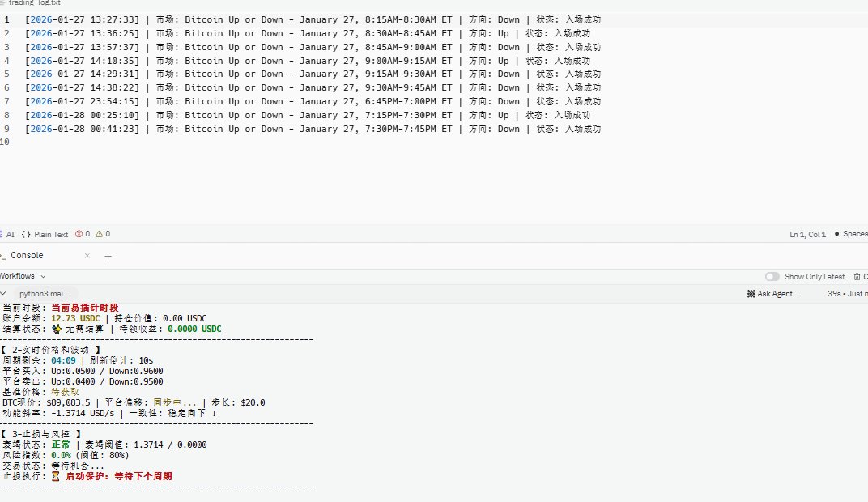Select the log entry at 14:29:31
Image resolution: width=868 pixels, height=502 pixels.
(313, 74)
